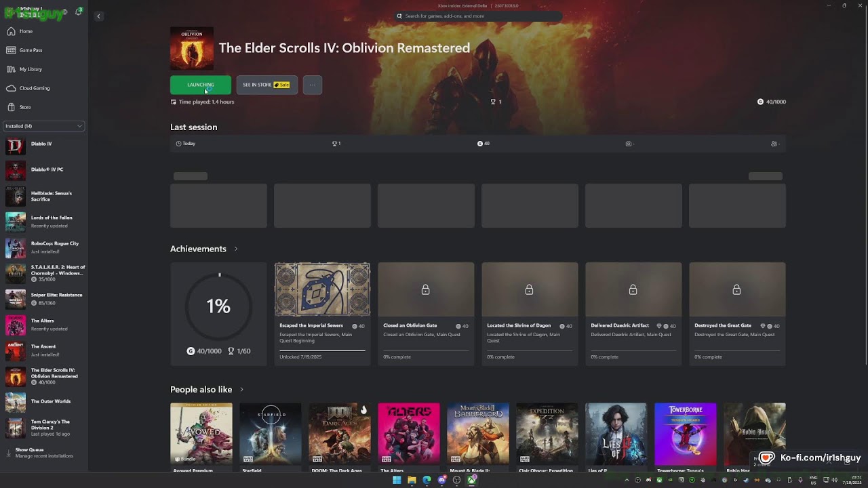Screen dimensions: 868x488
Task: Click the Time played calendar icon
Action: [174, 102]
